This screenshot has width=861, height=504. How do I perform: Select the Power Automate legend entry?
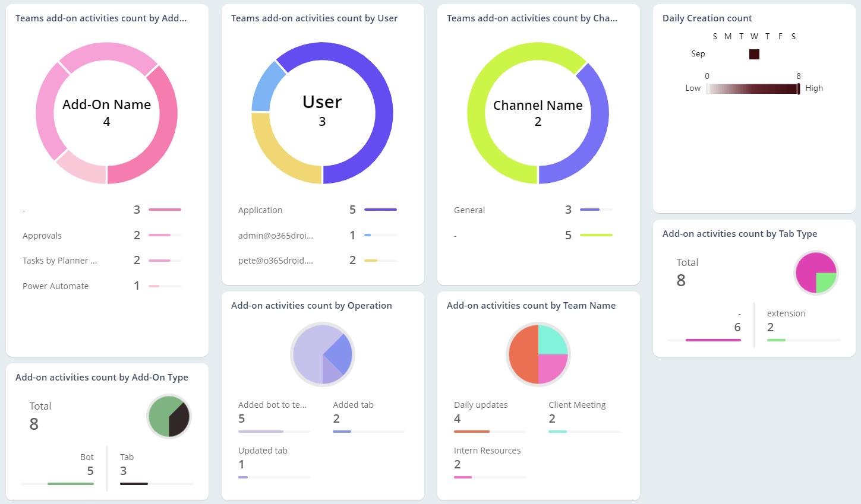tap(55, 286)
